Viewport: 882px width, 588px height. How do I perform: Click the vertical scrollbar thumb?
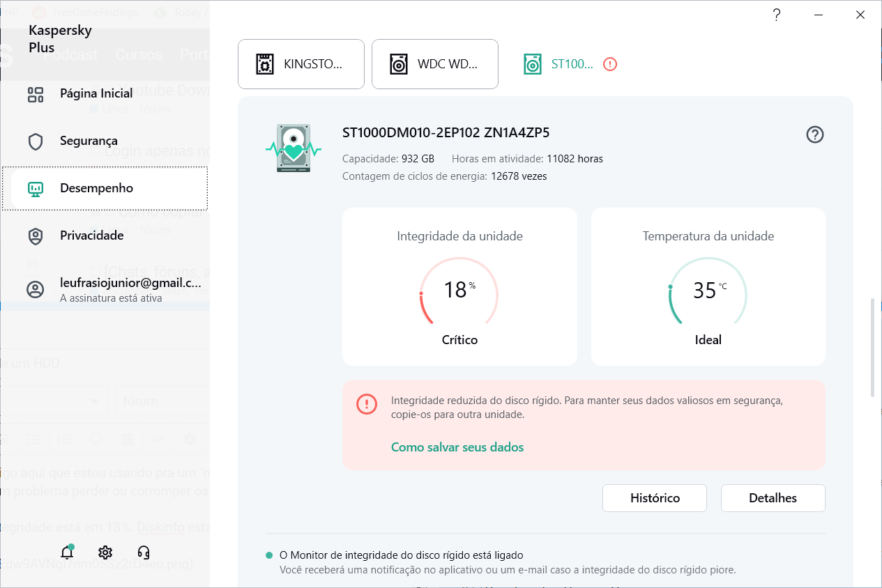pos(874,348)
